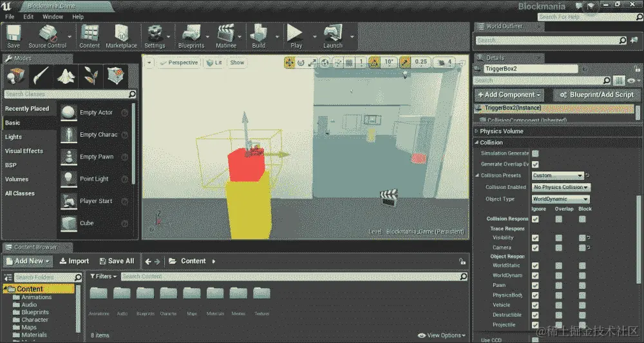Click the Blueprint/Add Script button

[x=597, y=95]
